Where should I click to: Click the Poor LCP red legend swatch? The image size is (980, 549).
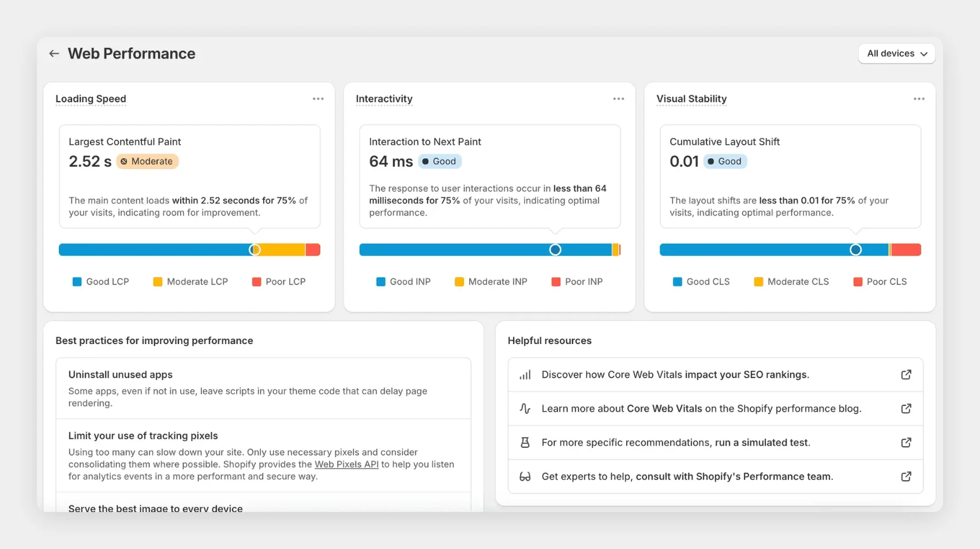(x=257, y=282)
